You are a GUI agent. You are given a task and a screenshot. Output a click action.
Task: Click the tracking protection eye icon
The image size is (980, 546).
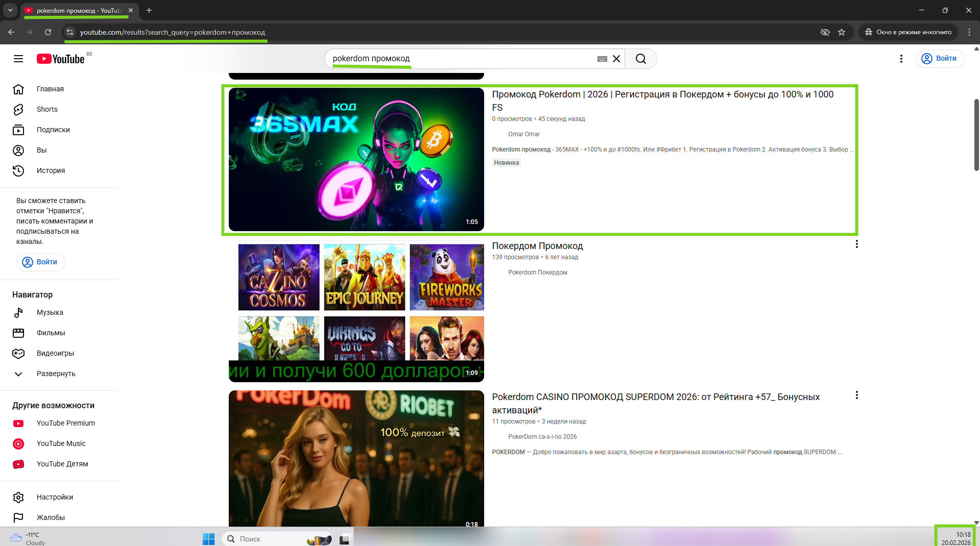(x=825, y=32)
